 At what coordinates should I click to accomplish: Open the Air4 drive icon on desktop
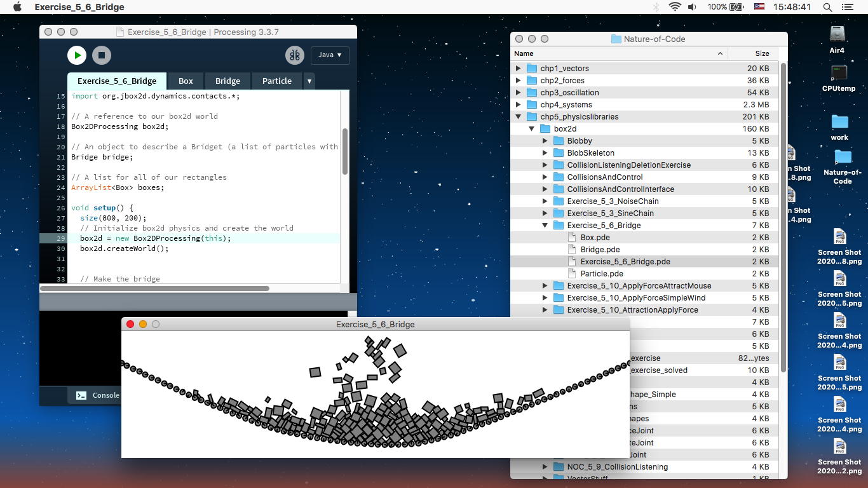[x=837, y=34]
